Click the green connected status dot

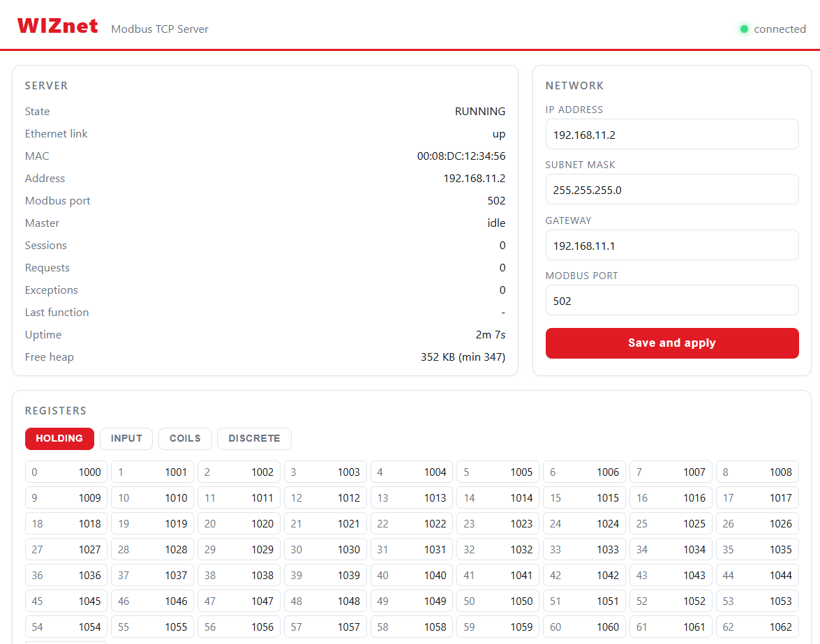tap(744, 29)
